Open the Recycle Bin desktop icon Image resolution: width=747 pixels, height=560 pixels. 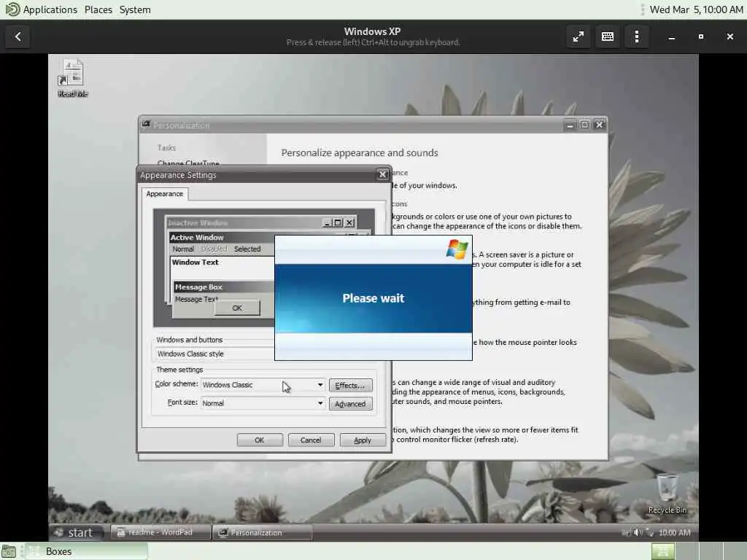pos(667,494)
